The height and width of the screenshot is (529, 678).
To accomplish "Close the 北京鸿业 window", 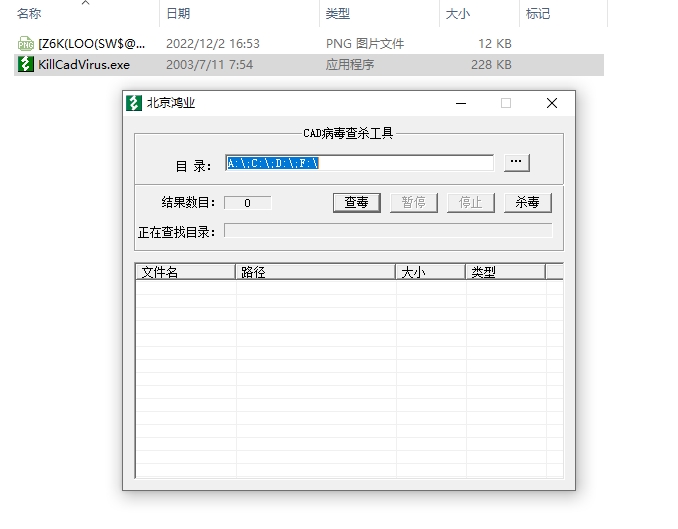I will tap(552, 103).
